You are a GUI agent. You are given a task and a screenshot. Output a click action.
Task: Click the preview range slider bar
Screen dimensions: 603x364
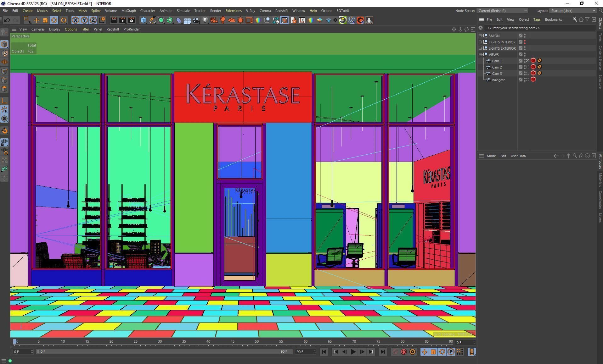coord(164,352)
